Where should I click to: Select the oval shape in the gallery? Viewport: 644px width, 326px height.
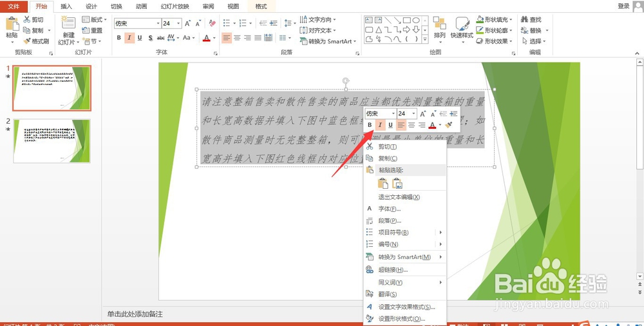[416, 20]
